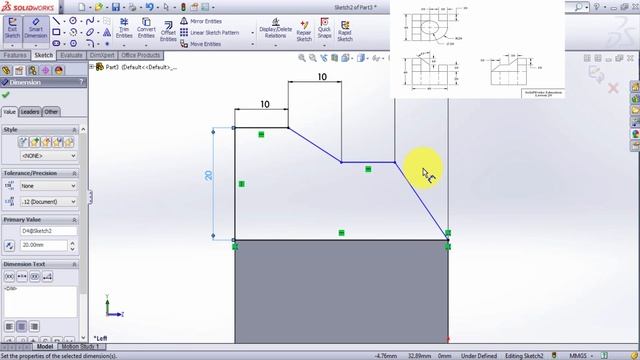Screen dimensions: 640x360
Task: Open the Style <NONE> dropdown
Action: click(x=48, y=156)
